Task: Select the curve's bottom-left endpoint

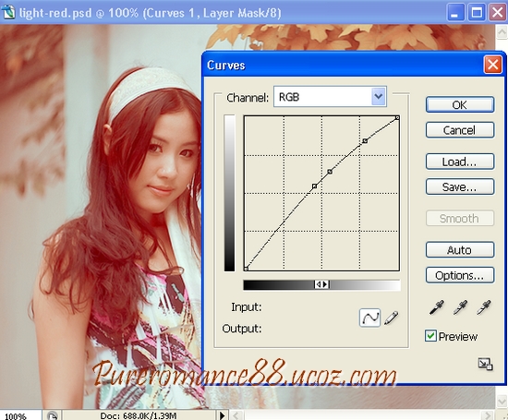Action: tap(246, 269)
